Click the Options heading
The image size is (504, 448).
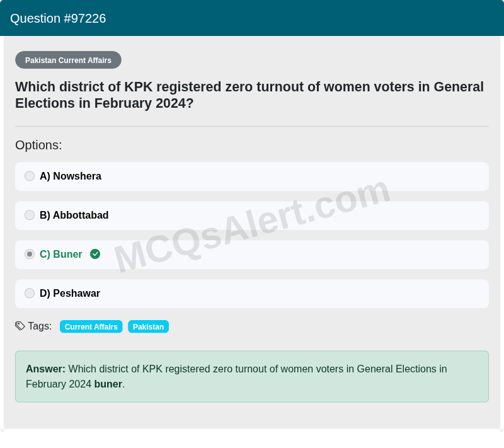pyautogui.click(x=38, y=146)
